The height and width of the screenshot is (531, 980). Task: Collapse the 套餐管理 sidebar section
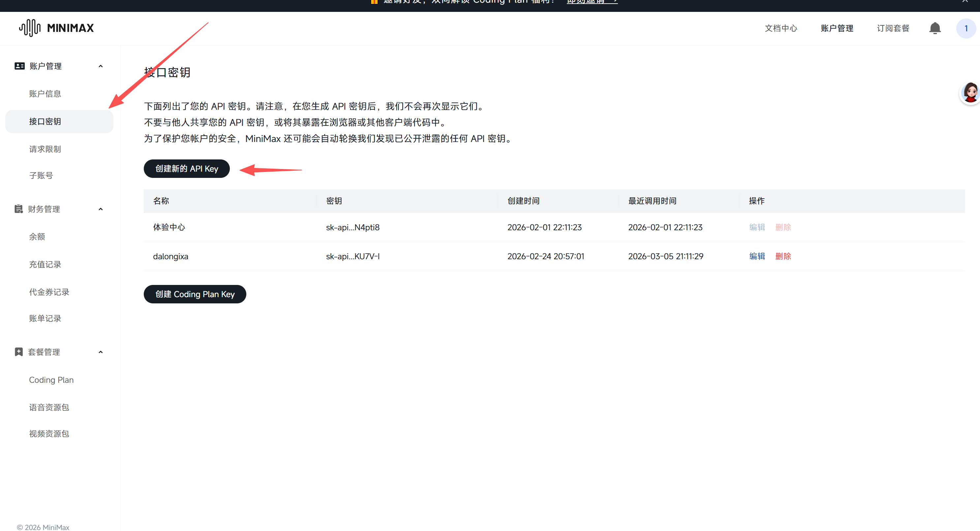(101, 352)
